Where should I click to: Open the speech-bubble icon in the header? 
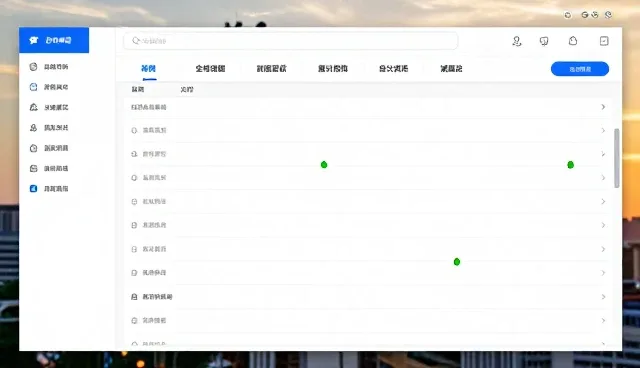tap(544, 41)
